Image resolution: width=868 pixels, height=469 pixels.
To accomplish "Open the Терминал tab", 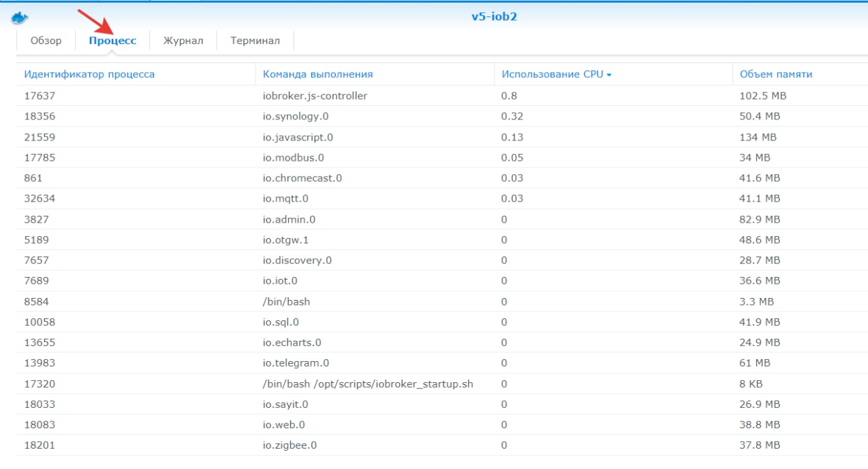I will point(255,41).
